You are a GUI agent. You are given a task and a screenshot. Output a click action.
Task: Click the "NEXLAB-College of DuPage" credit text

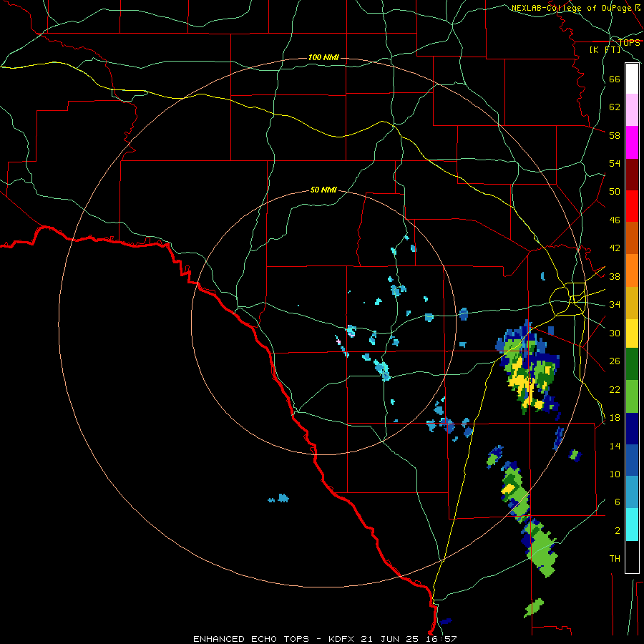tap(571, 8)
